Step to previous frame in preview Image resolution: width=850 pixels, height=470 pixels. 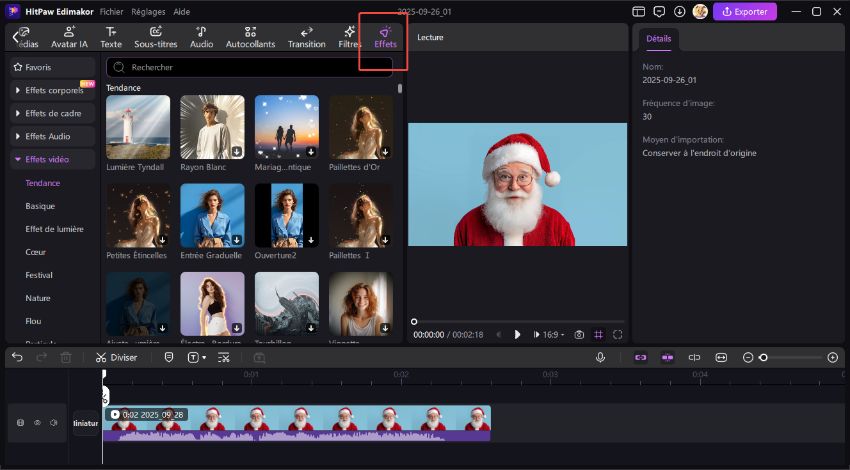[499, 335]
